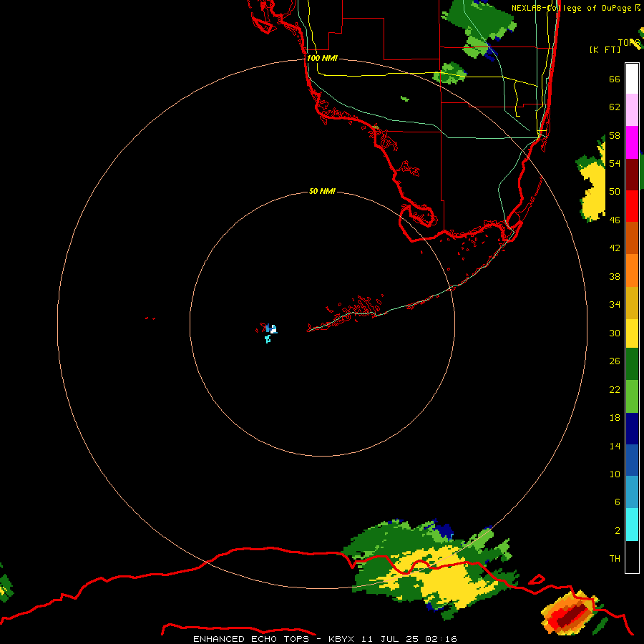Viewport: 644px width, 644px height.
Task: Select the "58" scale label
Action: click(615, 135)
